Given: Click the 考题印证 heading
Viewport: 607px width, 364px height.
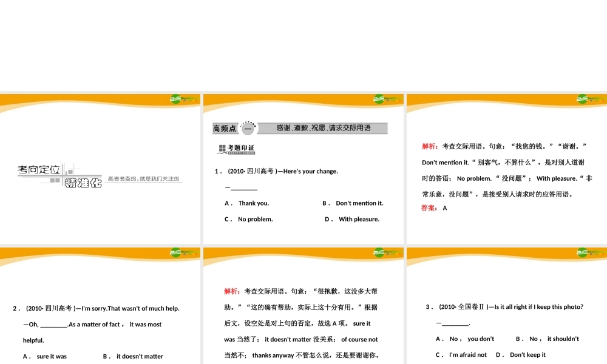Looking at the screenshot, I should pos(241,148).
